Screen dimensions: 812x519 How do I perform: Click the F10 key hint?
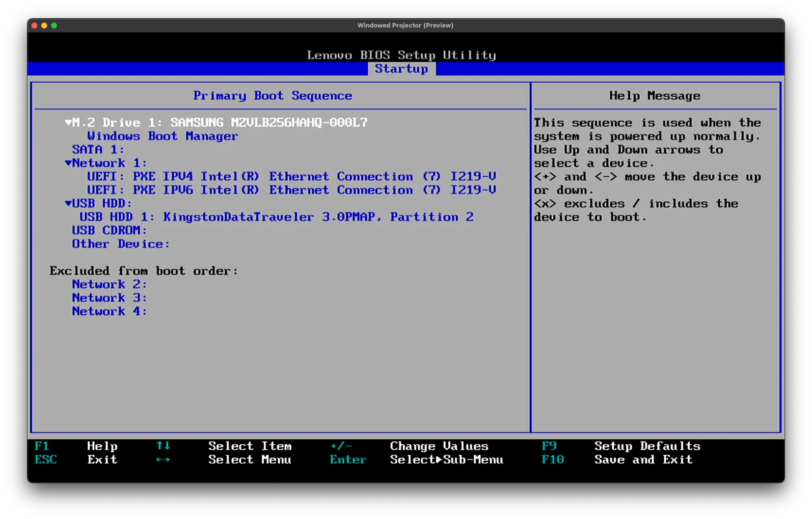(x=553, y=460)
